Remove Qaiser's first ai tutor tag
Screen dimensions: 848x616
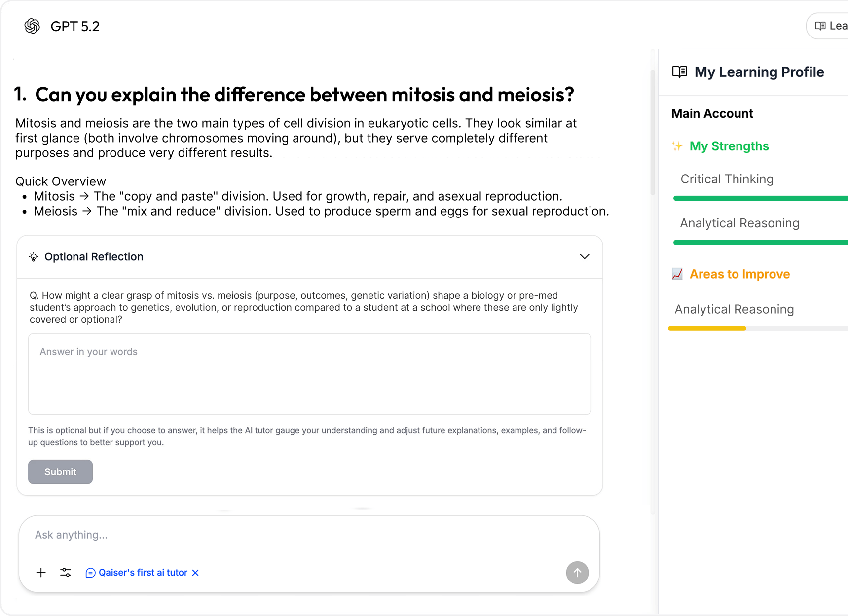195,573
